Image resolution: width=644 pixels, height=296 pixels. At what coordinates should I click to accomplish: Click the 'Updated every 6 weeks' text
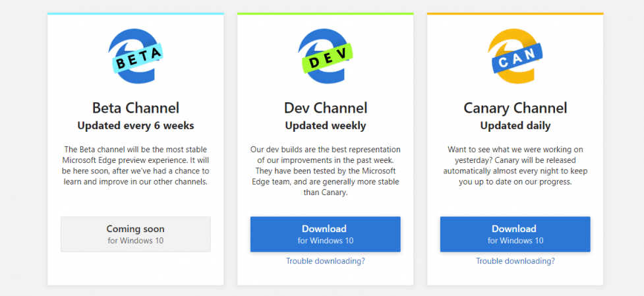(x=136, y=126)
